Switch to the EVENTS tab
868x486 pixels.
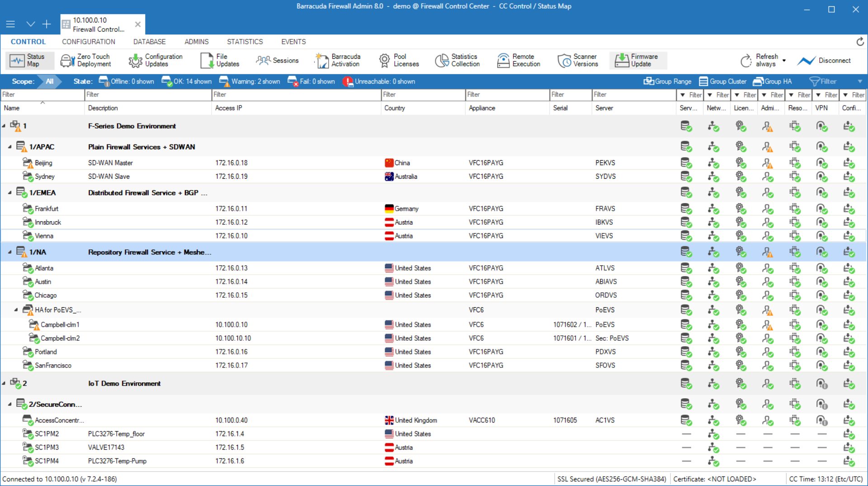click(x=293, y=42)
